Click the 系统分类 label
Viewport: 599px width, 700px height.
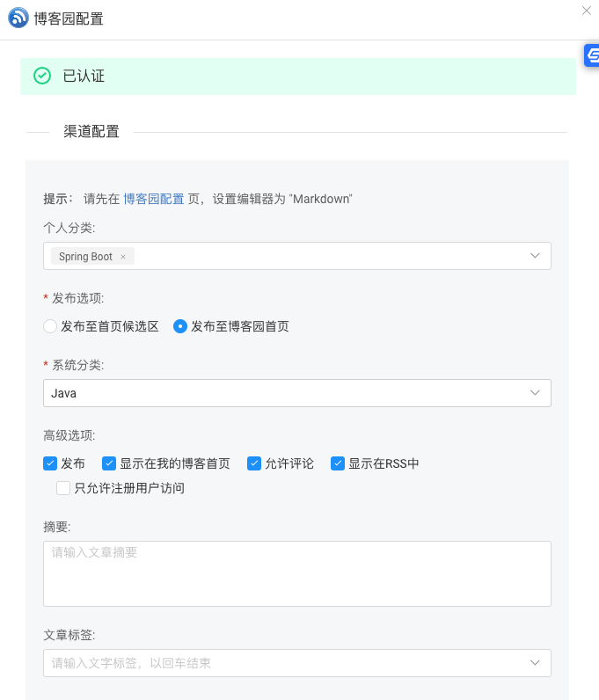tap(78, 365)
